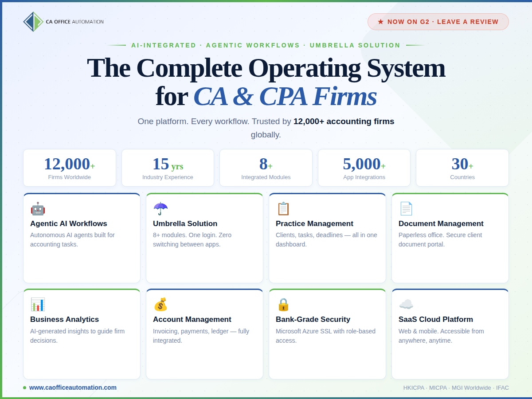Select the Account Management card title
532x399 pixels.
click(192, 319)
